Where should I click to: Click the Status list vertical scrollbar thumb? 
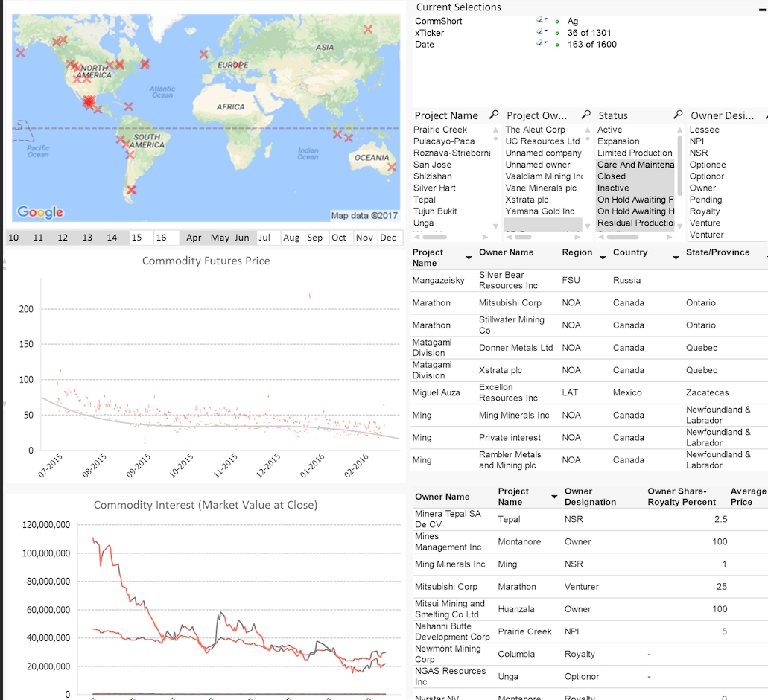tap(680, 165)
